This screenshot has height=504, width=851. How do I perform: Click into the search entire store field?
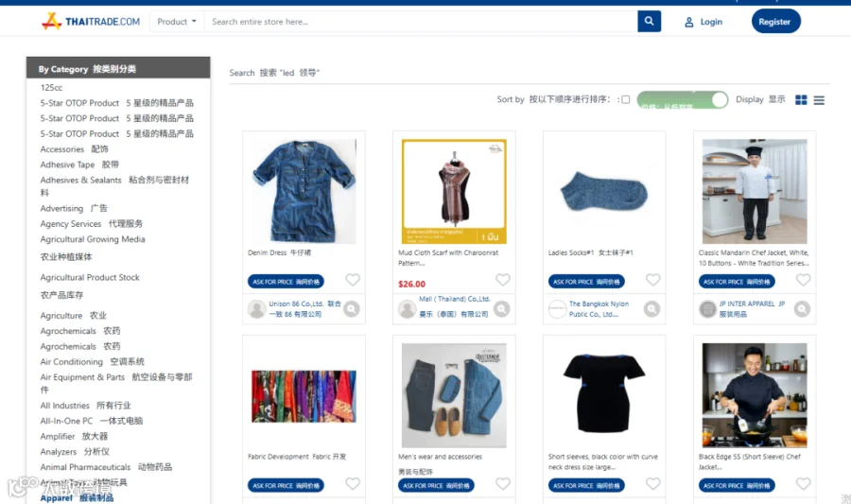click(x=421, y=22)
